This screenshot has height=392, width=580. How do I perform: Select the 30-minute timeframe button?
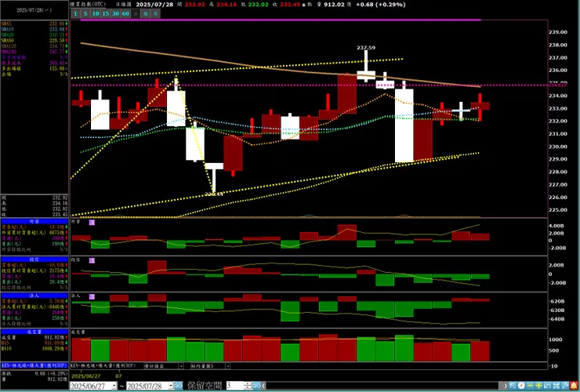click(x=115, y=13)
